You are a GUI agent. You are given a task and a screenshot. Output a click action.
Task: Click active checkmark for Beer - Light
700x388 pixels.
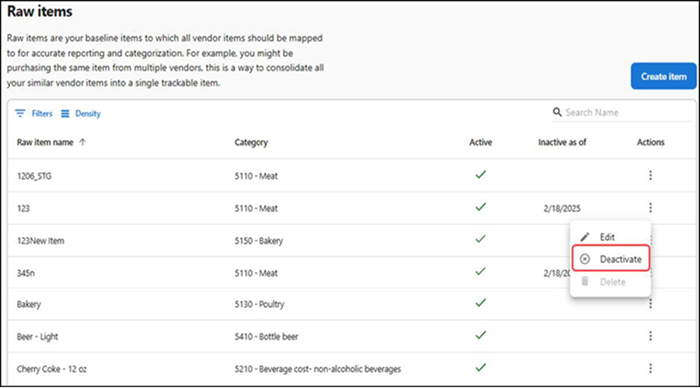480,335
